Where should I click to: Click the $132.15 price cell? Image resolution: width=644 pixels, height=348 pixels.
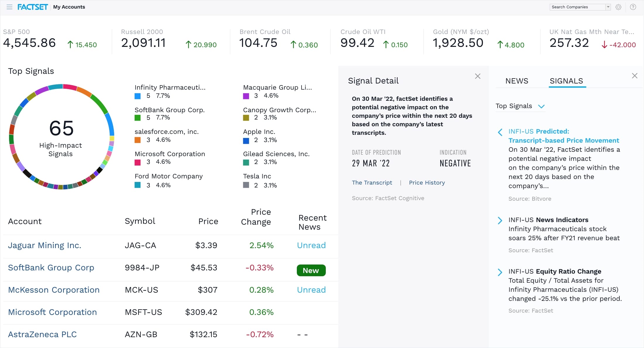(203, 334)
